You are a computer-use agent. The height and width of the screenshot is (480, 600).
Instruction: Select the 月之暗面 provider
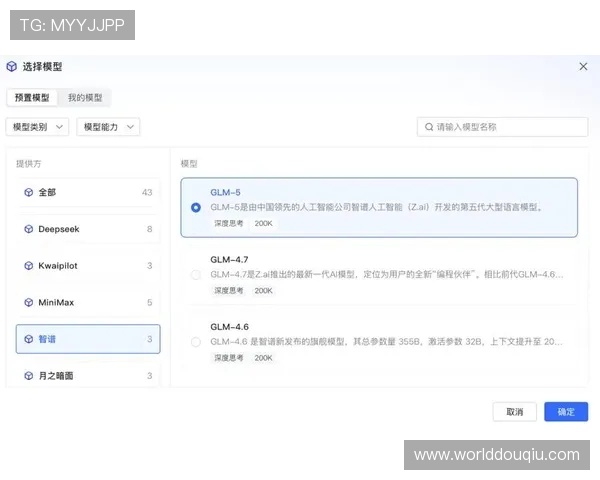[88, 376]
